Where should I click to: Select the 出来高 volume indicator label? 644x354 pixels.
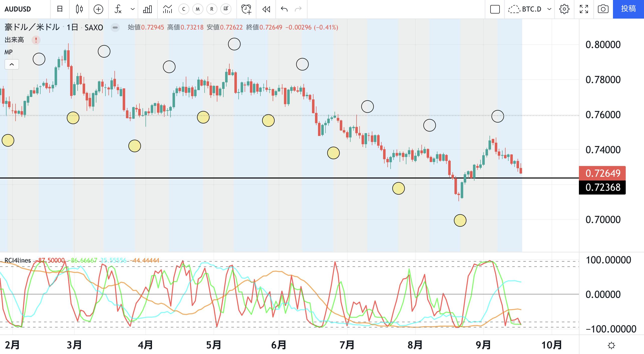point(14,40)
